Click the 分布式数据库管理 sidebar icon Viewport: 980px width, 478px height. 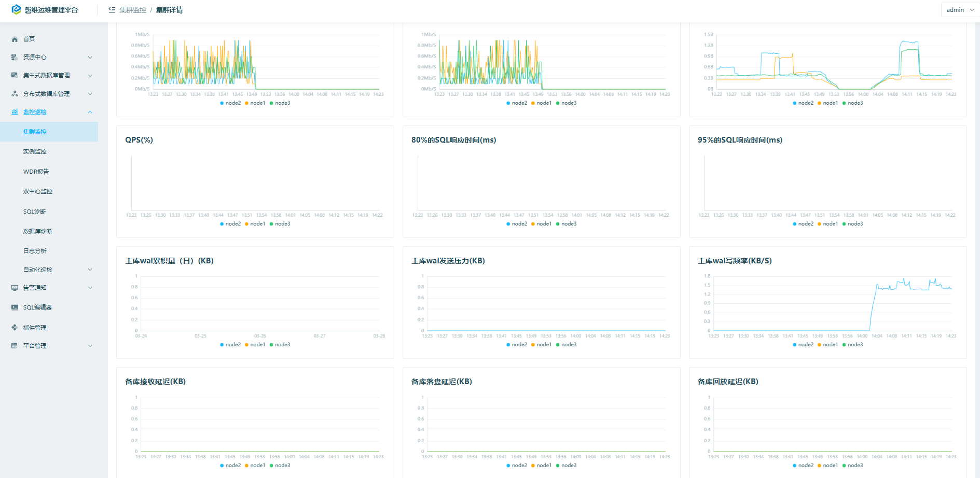pos(15,94)
